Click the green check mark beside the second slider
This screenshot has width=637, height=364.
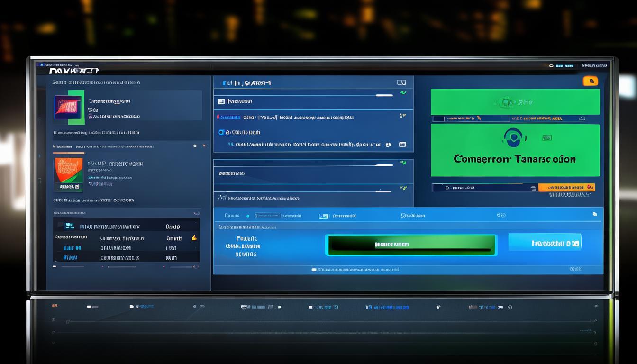coord(403,163)
